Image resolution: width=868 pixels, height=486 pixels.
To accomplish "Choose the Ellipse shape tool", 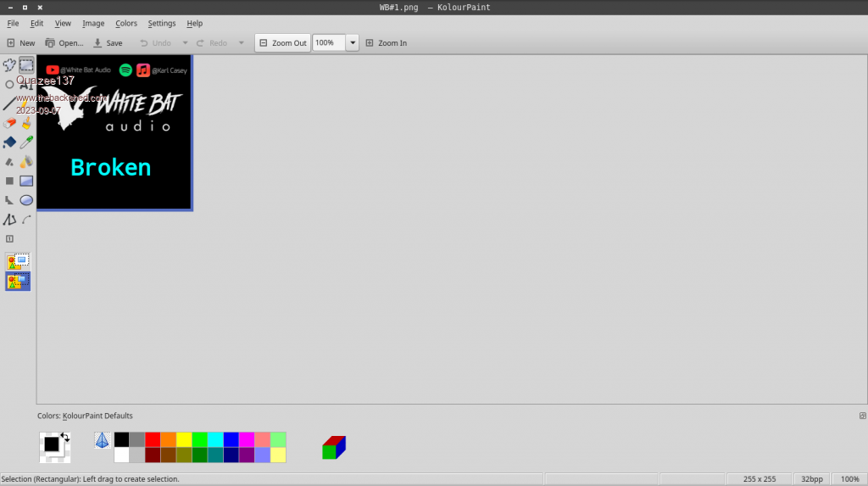I will click(x=26, y=200).
